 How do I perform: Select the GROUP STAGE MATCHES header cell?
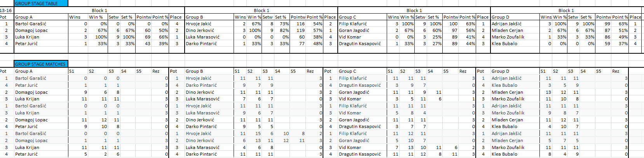(x=40, y=64)
